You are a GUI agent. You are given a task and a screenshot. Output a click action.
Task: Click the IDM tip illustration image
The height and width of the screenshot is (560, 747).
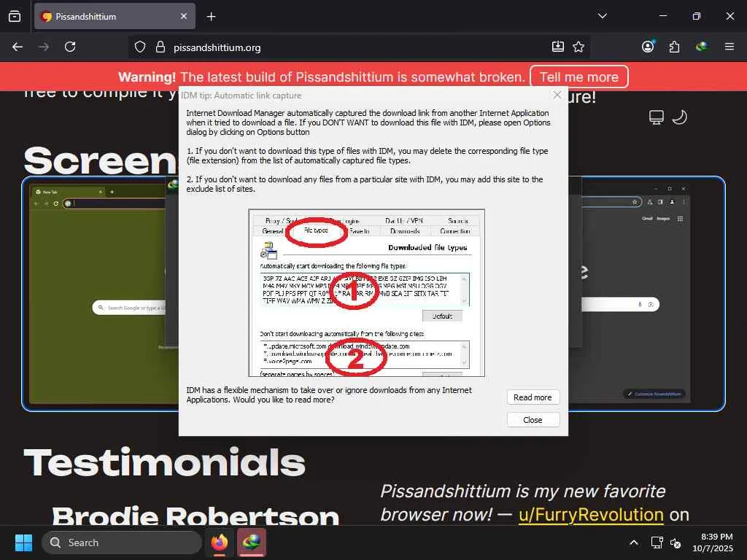(366, 293)
